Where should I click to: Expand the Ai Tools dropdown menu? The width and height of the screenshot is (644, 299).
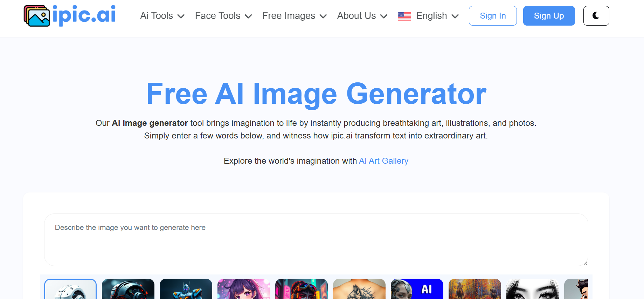(x=162, y=16)
